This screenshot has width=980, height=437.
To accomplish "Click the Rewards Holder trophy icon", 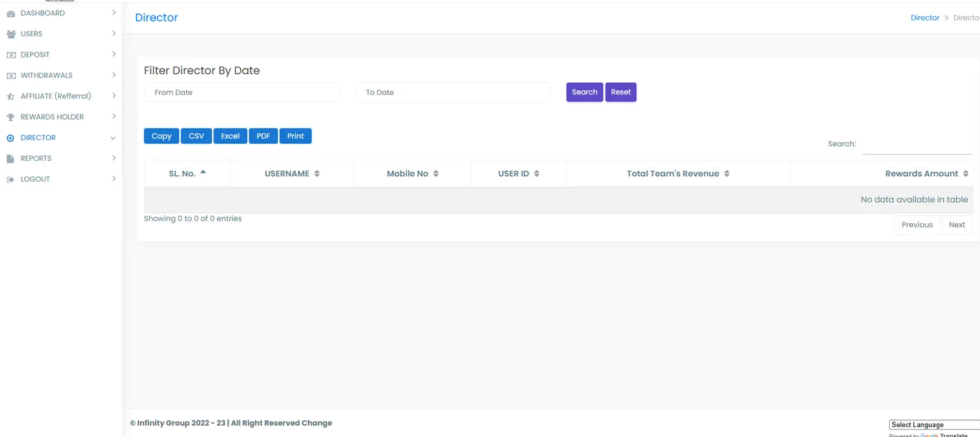I will 10,117.
